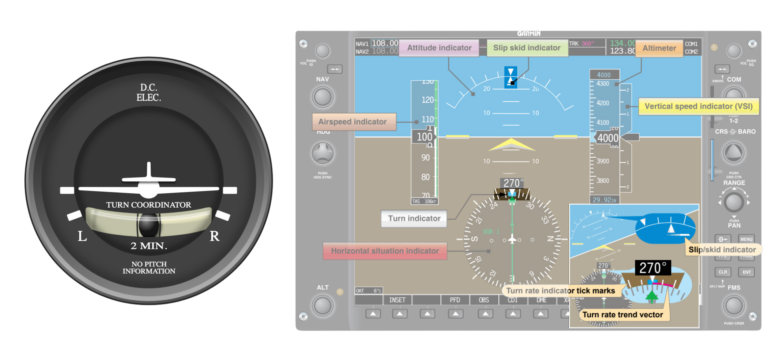This screenshot has width=768, height=360.
Task: Click the triangle softkey button below PFD
Action: coord(456,314)
